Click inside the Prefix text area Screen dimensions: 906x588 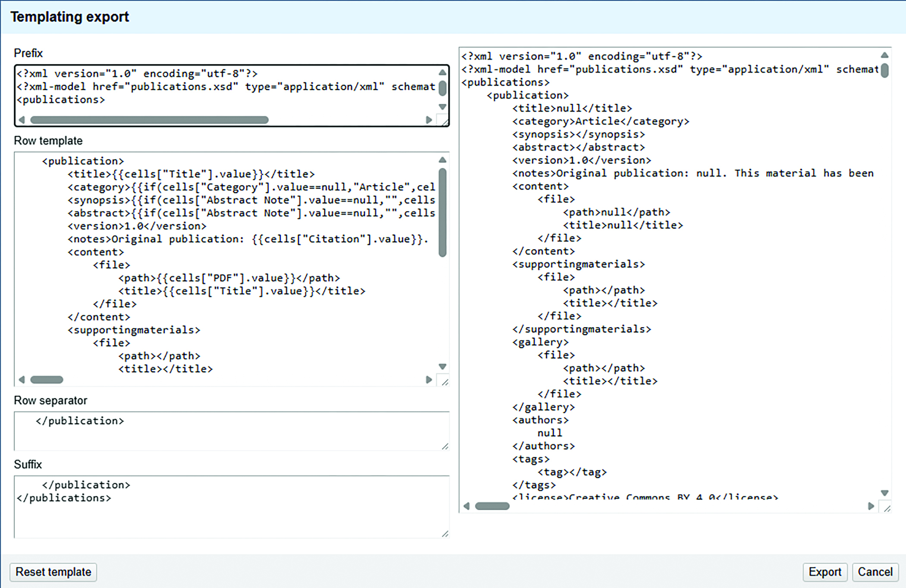click(x=224, y=93)
